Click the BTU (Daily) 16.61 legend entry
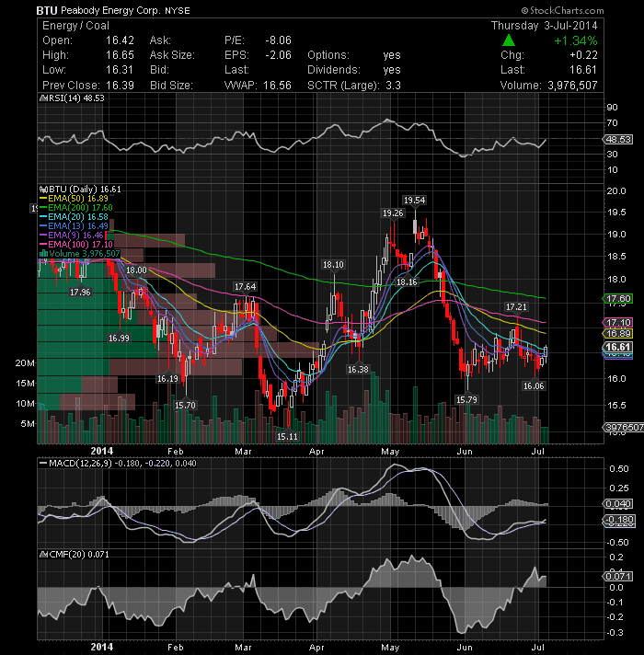The height and width of the screenshot is (655, 644). 80,190
